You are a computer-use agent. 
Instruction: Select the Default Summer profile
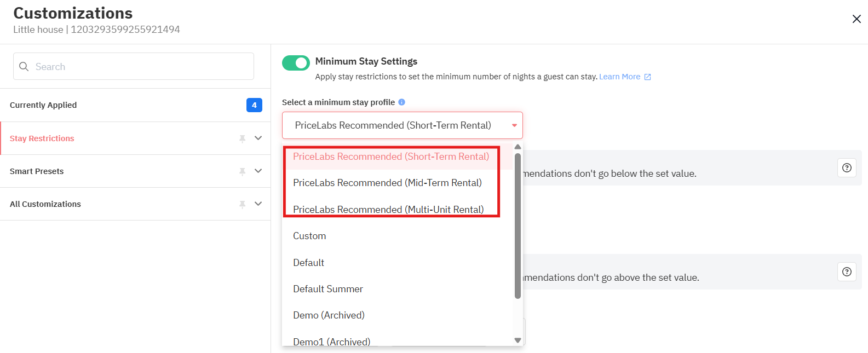pyautogui.click(x=328, y=289)
